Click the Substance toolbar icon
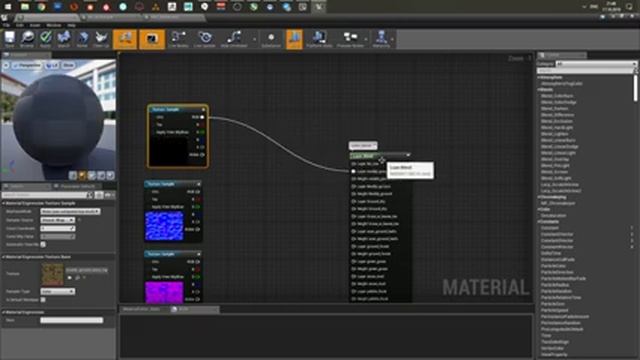This screenshot has width=640, height=360. (271, 39)
